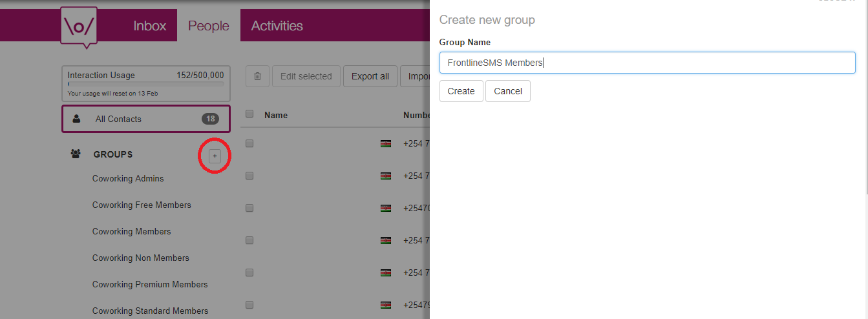This screenshot has height=319, width=868.
Task: Open the Coworking Premium Members group
Action: pos(150,284)
